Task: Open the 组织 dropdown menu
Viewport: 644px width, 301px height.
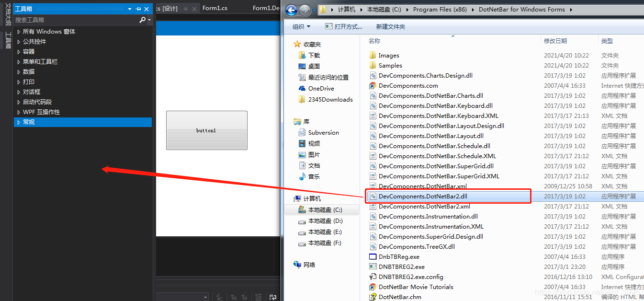Action: pos(302,27)
